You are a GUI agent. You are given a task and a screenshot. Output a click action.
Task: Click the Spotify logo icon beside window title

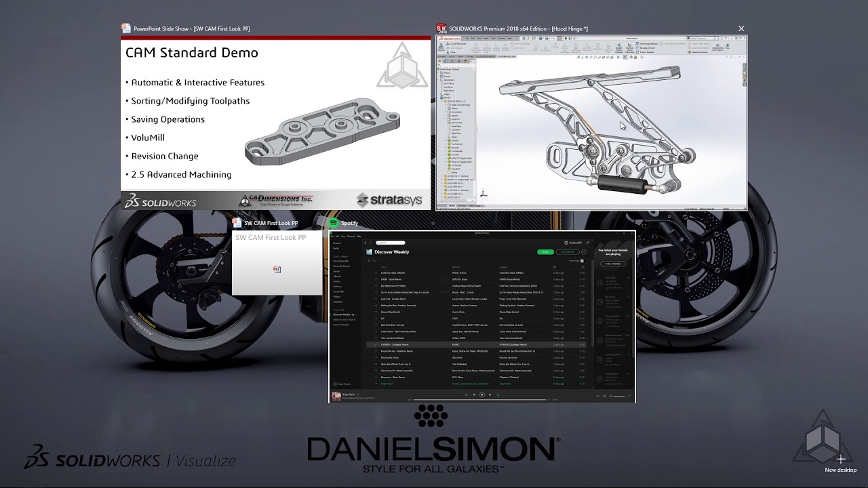pos(334,223)
